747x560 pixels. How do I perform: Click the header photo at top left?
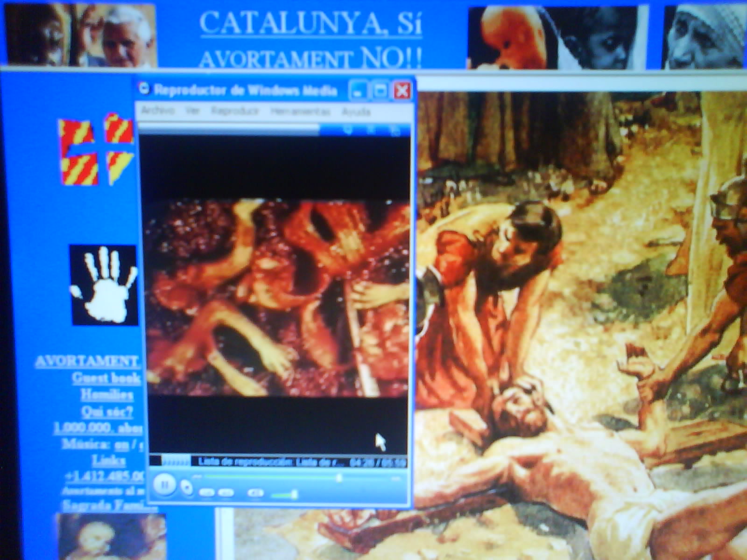tap(79, 35)
